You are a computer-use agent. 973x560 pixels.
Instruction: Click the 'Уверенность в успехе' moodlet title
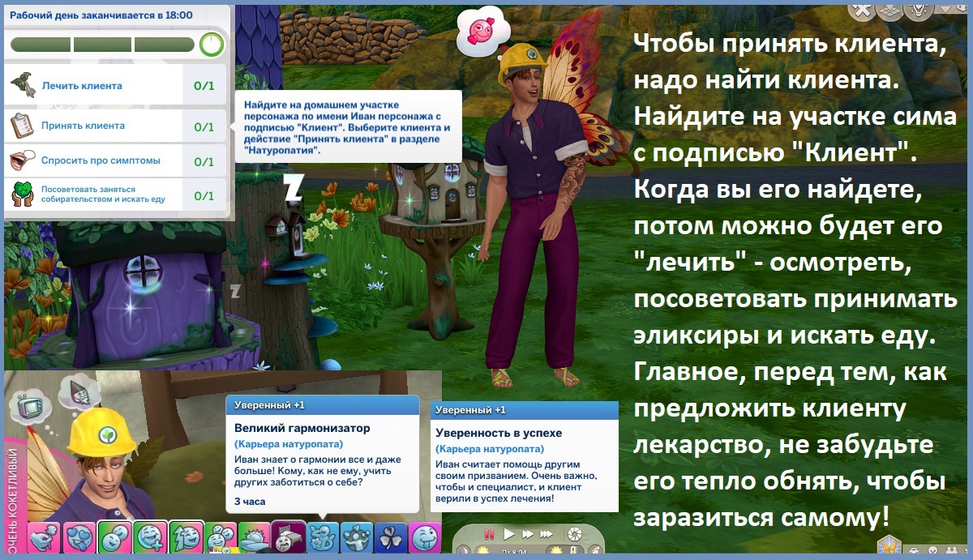point(499,433)
